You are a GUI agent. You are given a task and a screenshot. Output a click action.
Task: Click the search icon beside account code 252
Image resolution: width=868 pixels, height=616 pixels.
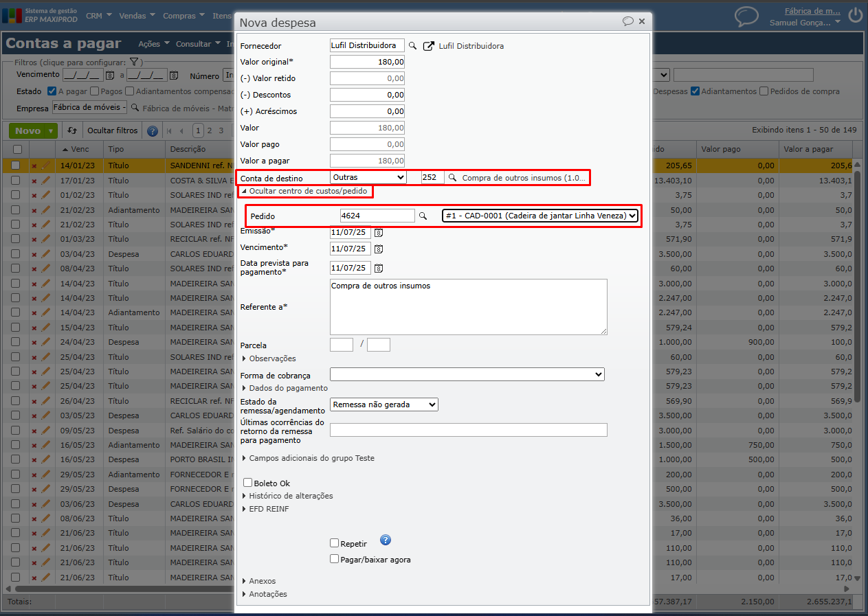[x=452, y=177]
